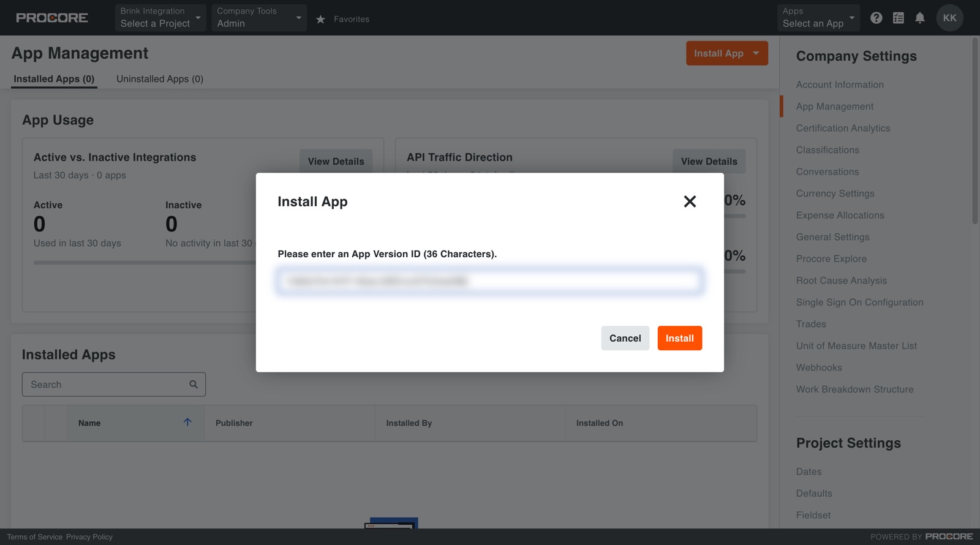The height and width of the screenshot is (545, 980).
Task: Open Procore Explore
Action: [831, 258]
